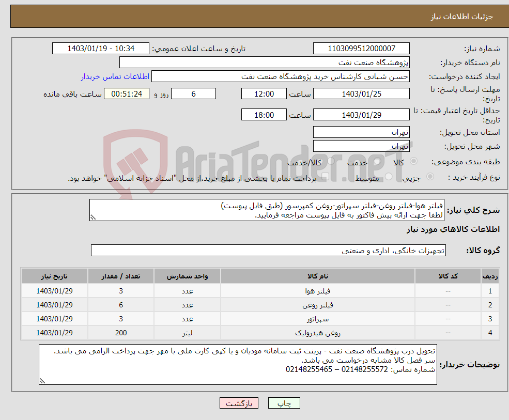The width and height of the screenshot is (509, 420).
Task: Click quantity 200 in روغن هیدرولیک row
Action: (121, 333)
